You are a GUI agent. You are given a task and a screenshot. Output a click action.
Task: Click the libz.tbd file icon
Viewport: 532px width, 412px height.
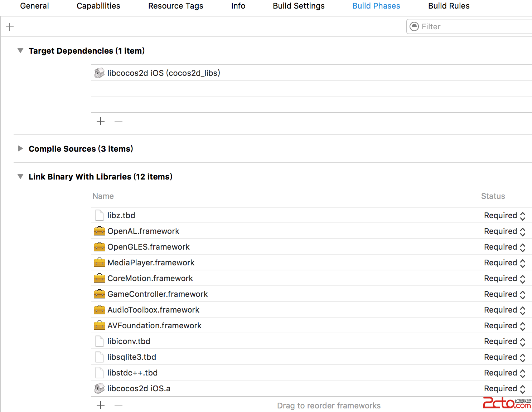(99, 216)
